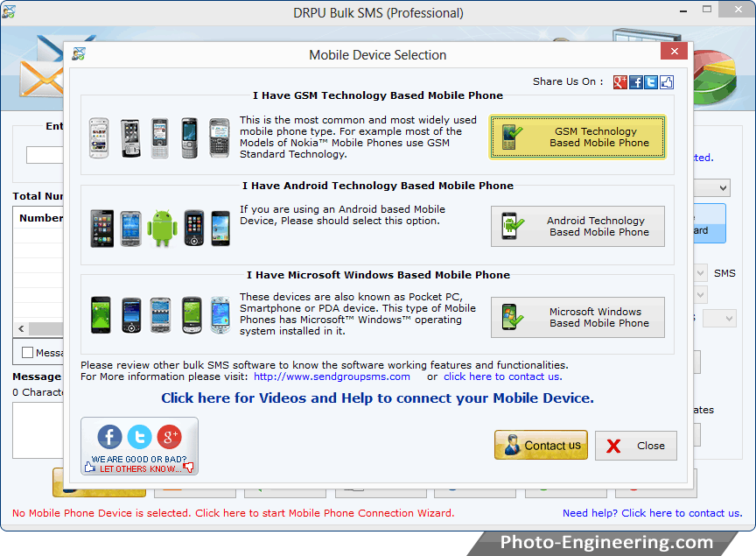Viewport: 756px width, 556px height.
Task: Choose Android Technology Based Mobile Phone button
Action: [x=577, y=227]
